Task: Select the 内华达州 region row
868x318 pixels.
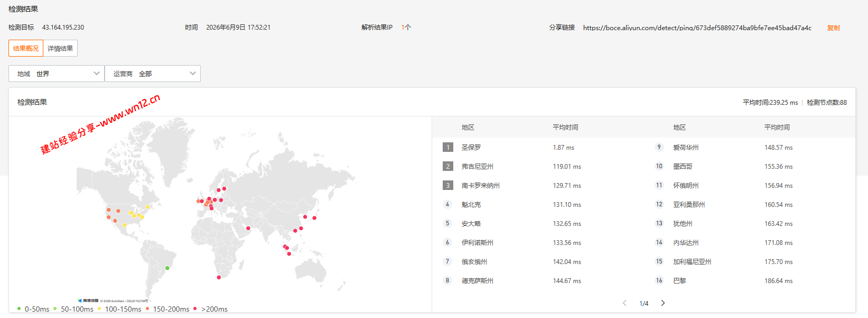Action: point(750,243)
